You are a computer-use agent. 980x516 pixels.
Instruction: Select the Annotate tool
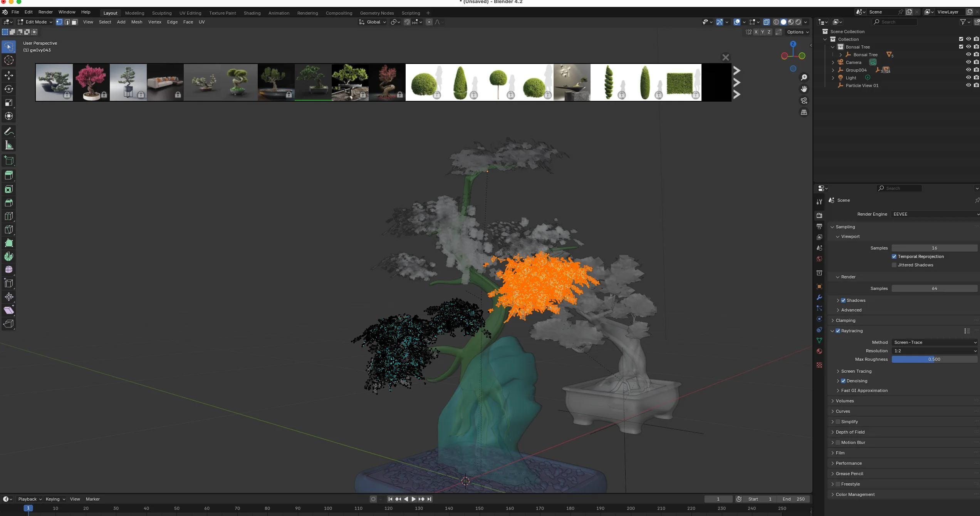[x=9, y=132]
